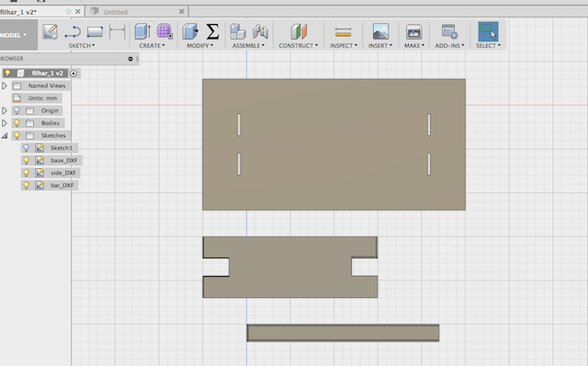Open the INSERT dropdown menu
This screenshot has height=366, width=588.
pos(379,45)
